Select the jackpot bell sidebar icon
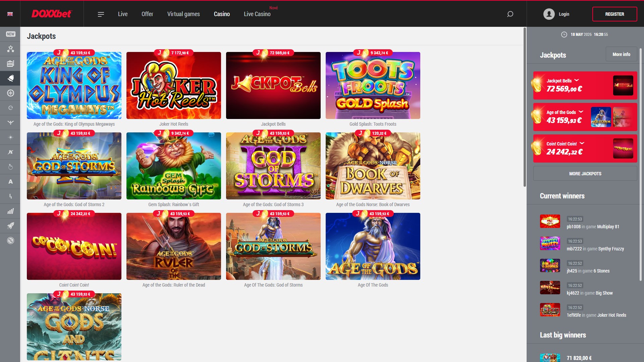This screenshot has height=362, width=644. (10, 78)
